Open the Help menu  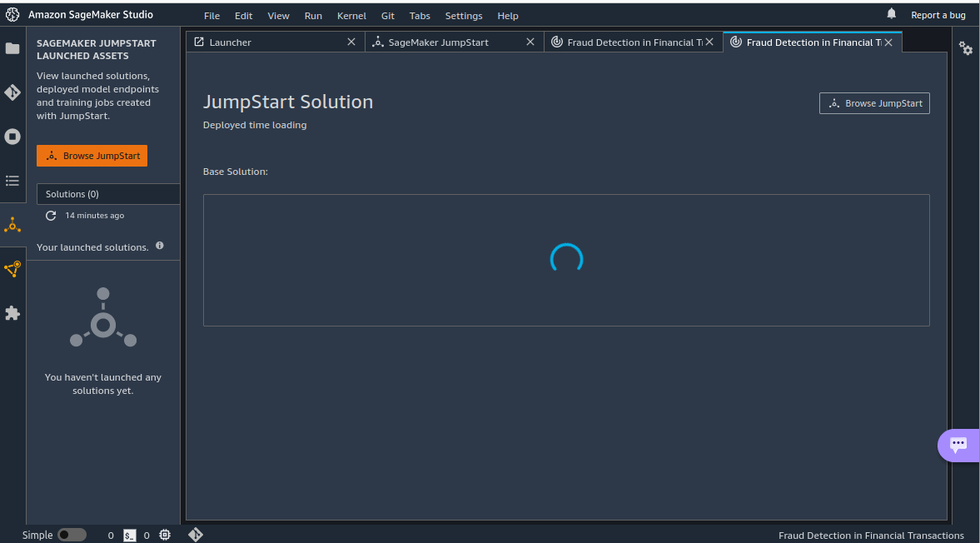pos(508,16)
